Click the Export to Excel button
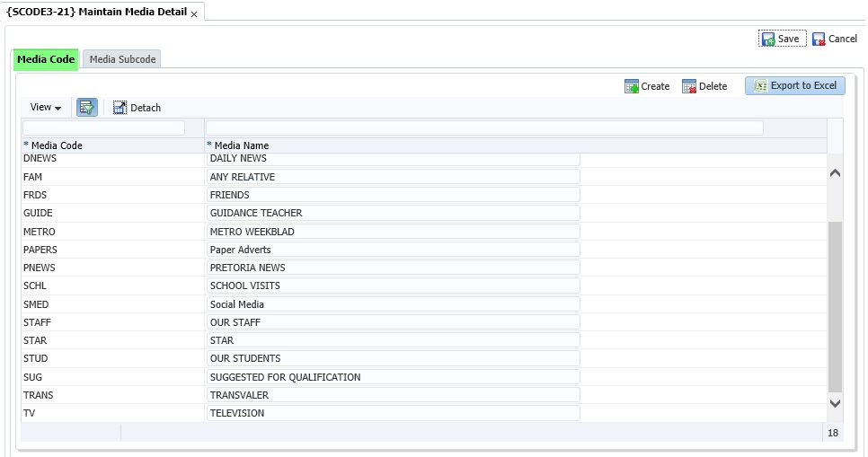The height and width of the screenshot is (457, 868). [794, 86]
